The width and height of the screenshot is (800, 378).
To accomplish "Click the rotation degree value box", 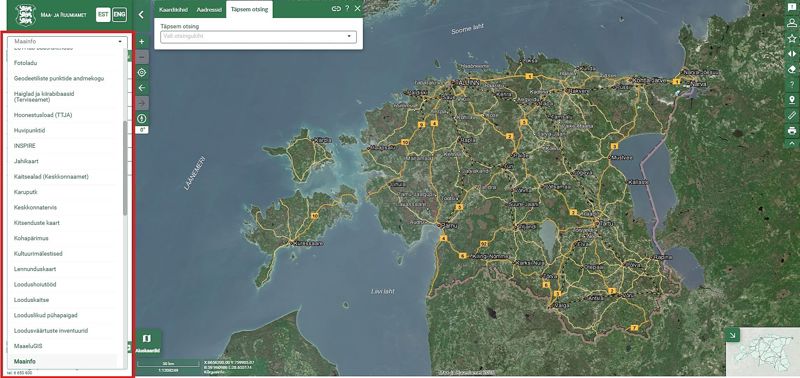I will tap(142, 130).
